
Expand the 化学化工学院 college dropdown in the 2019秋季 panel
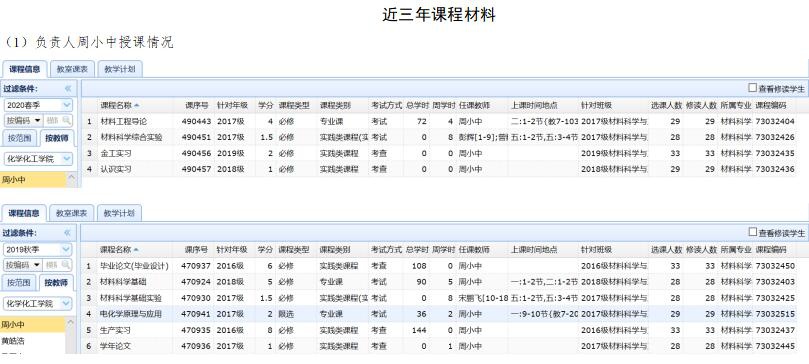[x=66, y=303]
